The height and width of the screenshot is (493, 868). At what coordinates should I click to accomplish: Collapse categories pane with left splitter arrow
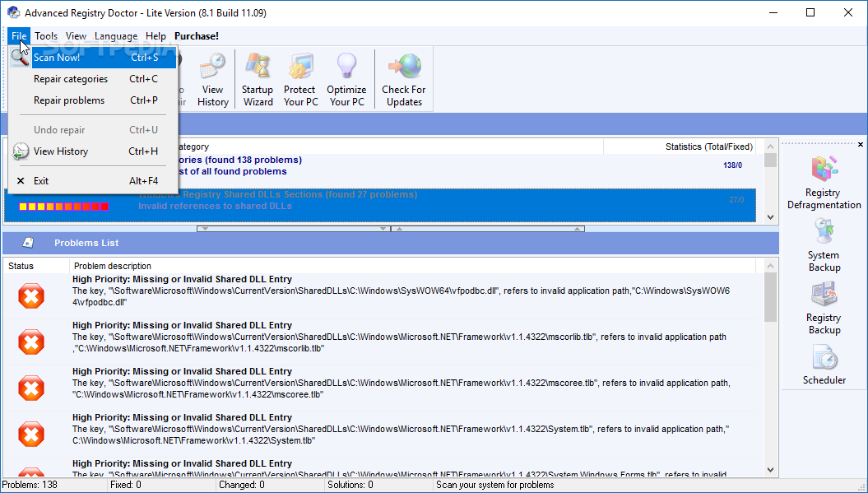[x=205, y=229]
